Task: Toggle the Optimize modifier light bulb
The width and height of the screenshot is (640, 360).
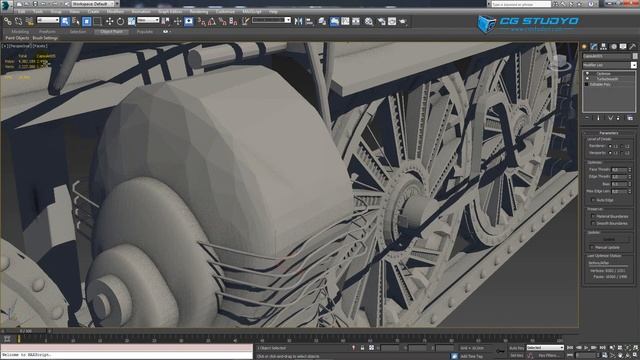Action: coord(587,73)
